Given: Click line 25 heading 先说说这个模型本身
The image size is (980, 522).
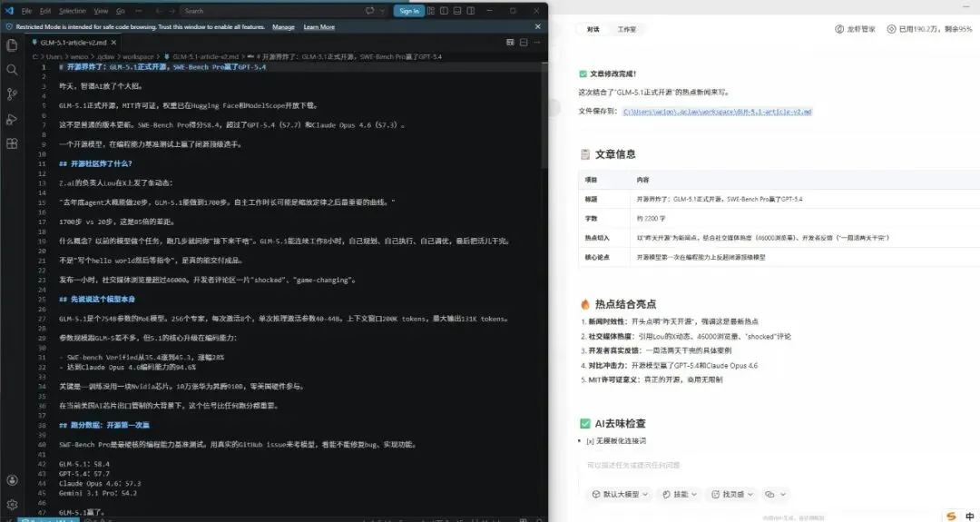Looking at the screenshot, I should [x=96, y=299].
